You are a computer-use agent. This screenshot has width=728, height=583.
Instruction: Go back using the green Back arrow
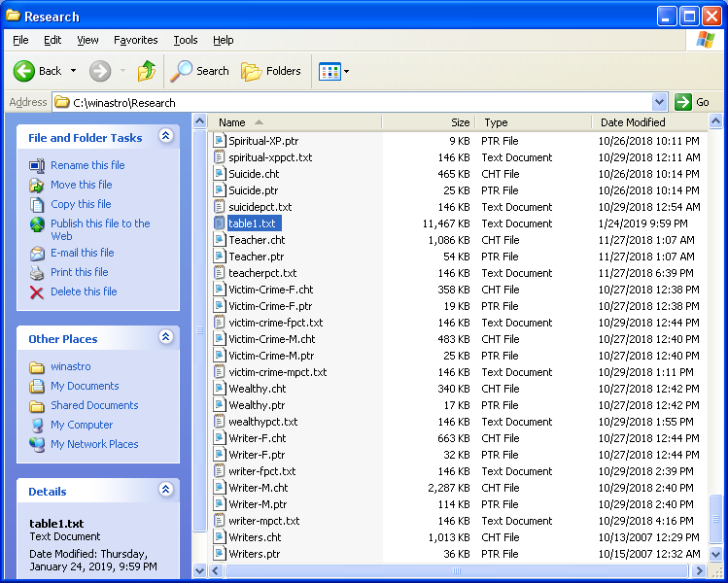click(23, 71)
